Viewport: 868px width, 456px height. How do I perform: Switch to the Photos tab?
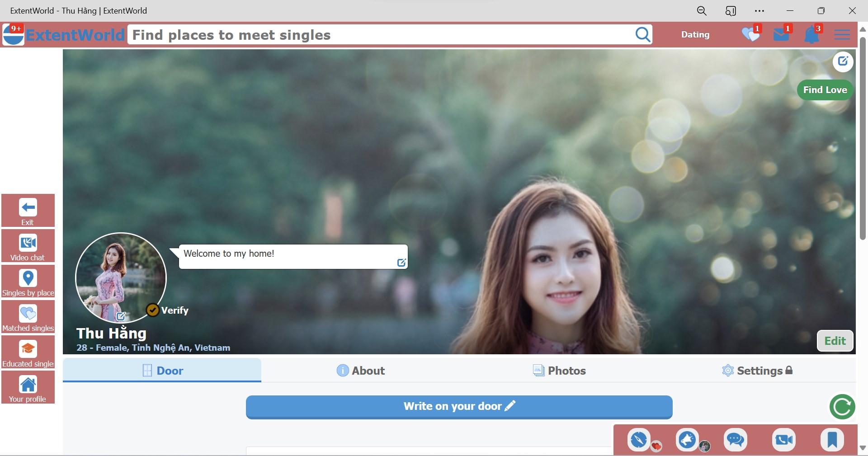pos(560,371)
